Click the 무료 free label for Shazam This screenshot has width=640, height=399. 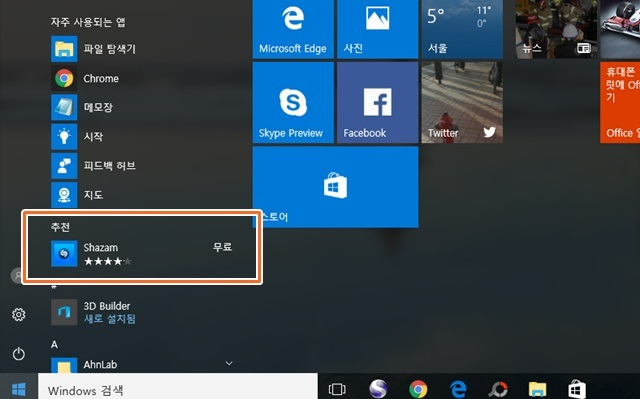click(222, 247)
